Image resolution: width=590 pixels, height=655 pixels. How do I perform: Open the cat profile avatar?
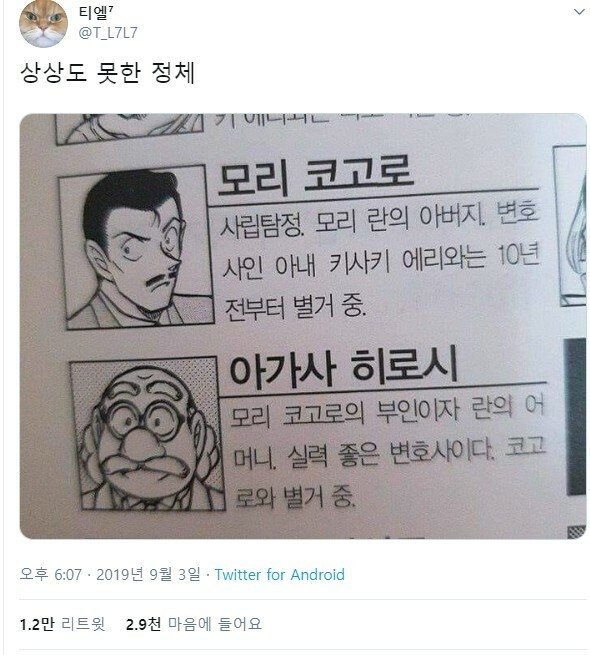[43, 23]
